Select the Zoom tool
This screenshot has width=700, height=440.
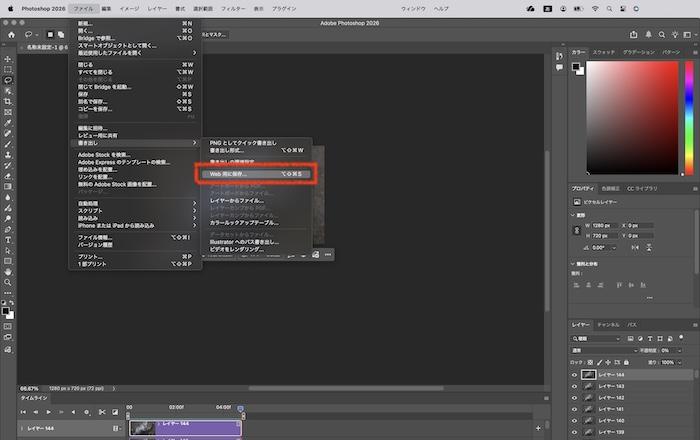pos(8,282)
